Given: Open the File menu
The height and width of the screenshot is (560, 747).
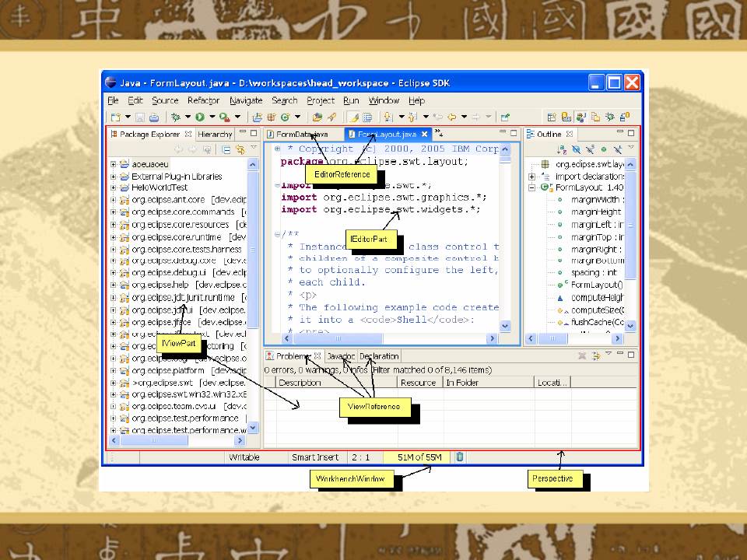Looking at the screenshot, I should click(113, 100).
